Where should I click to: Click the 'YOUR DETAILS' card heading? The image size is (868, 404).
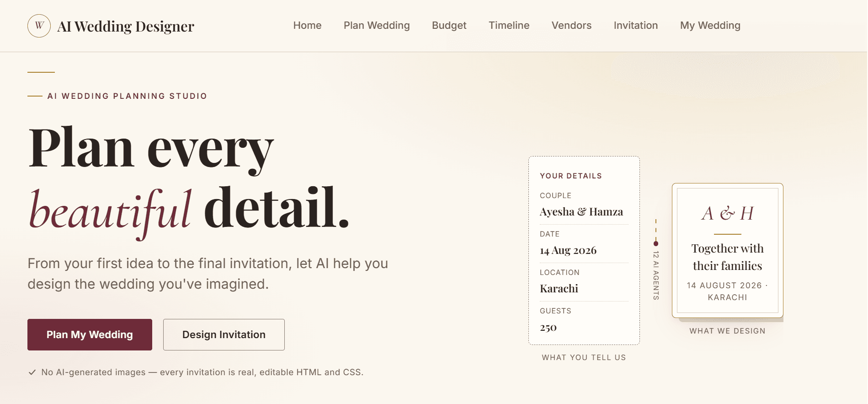(x=571, y=176)
